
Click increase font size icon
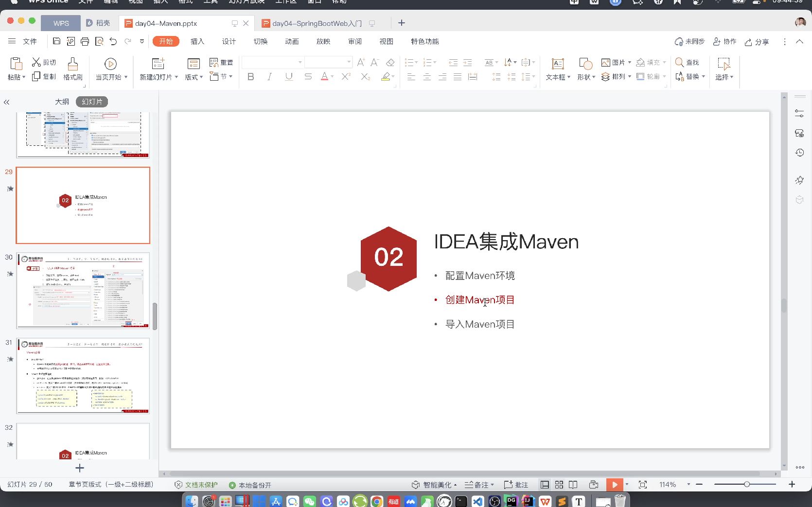pos(361,62)
